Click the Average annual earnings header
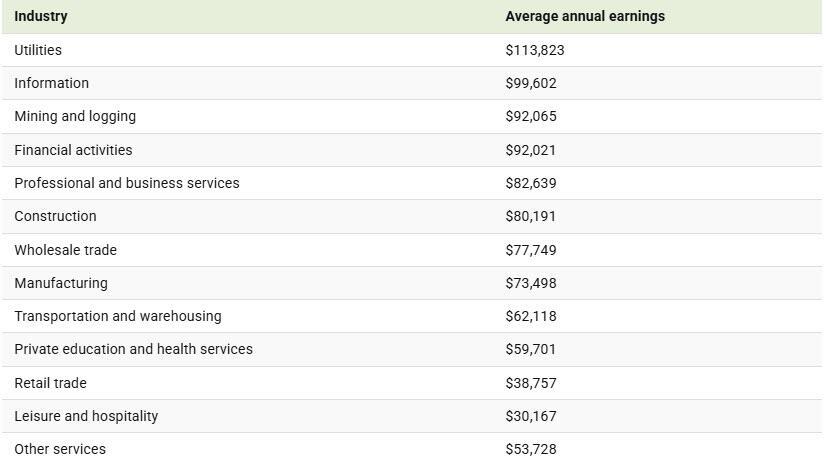 point(584,16)
